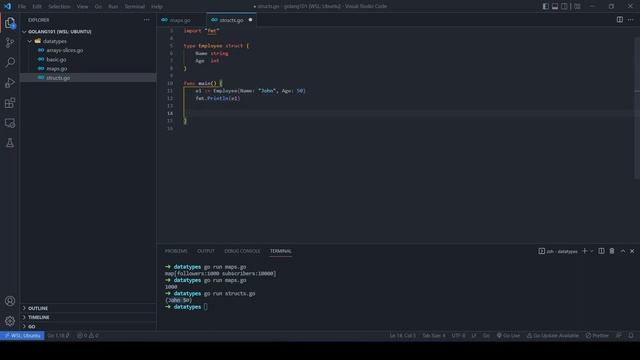The image size is (640, 360).
Task: Open the Manage gear icon
Action: [x=10, y=321]
